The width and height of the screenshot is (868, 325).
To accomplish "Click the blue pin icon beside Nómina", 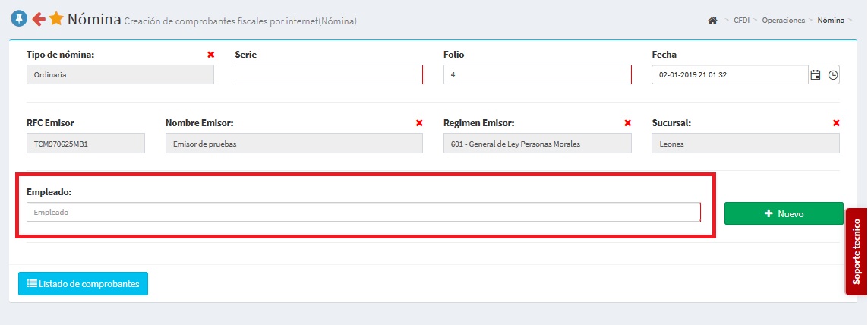I will [18, 19].
